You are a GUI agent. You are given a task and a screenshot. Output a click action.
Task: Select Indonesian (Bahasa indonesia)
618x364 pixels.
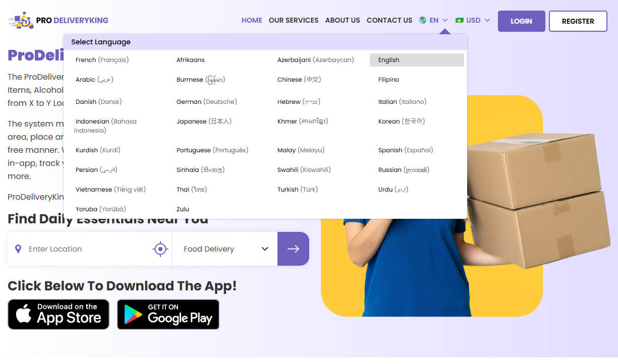pos(106,126)
